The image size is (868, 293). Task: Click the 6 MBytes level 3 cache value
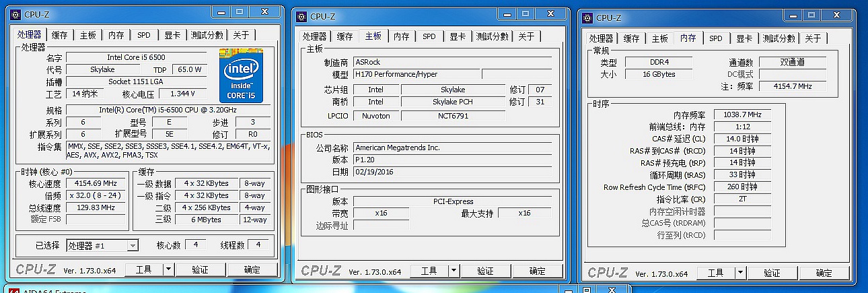click(x=206, y=220)
